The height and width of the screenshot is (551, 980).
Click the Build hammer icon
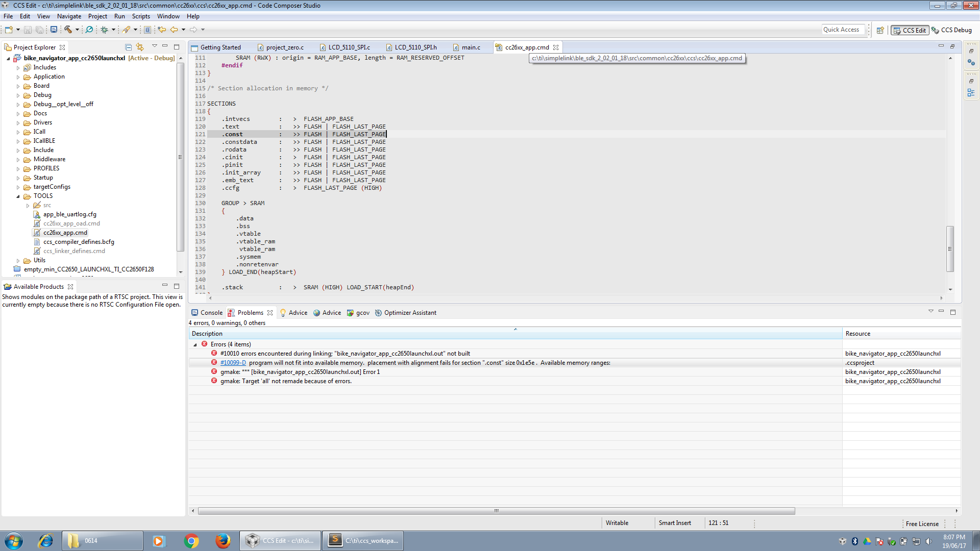[x=68, y=30]
